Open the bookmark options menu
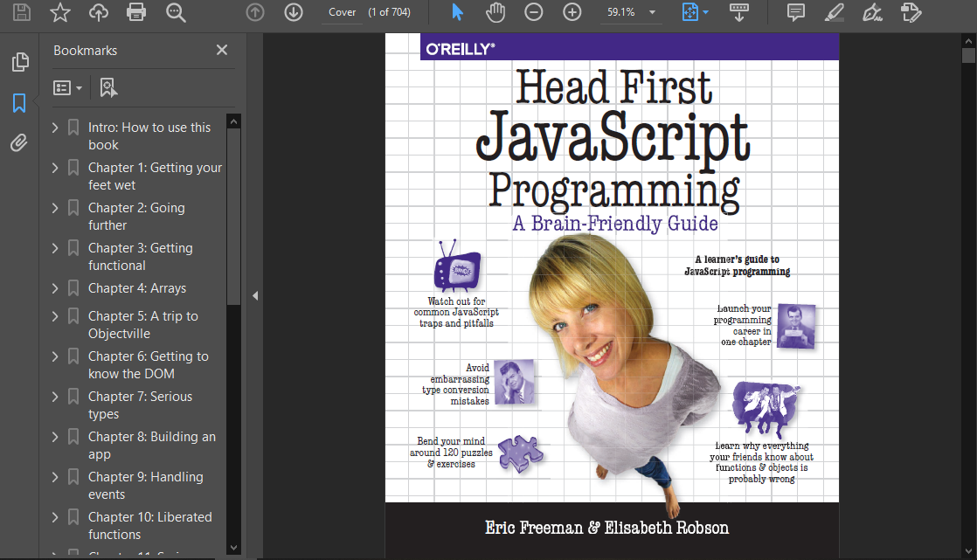This screenshot has height=560, width=977. tap(67, 88)
